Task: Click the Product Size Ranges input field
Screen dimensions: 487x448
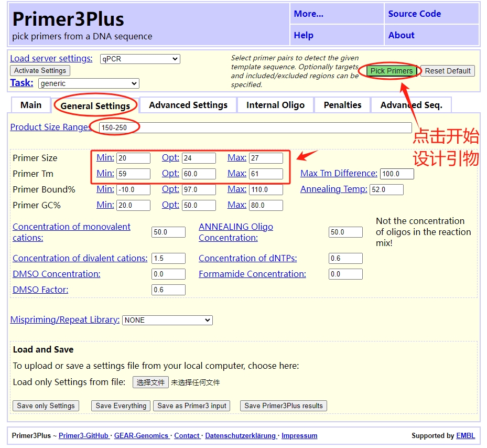Action: tap(255, 127)
